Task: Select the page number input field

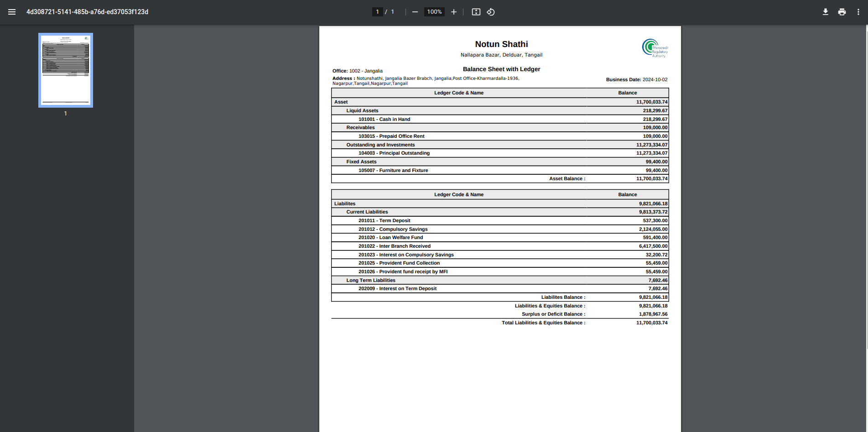Action: pos(377,12)
